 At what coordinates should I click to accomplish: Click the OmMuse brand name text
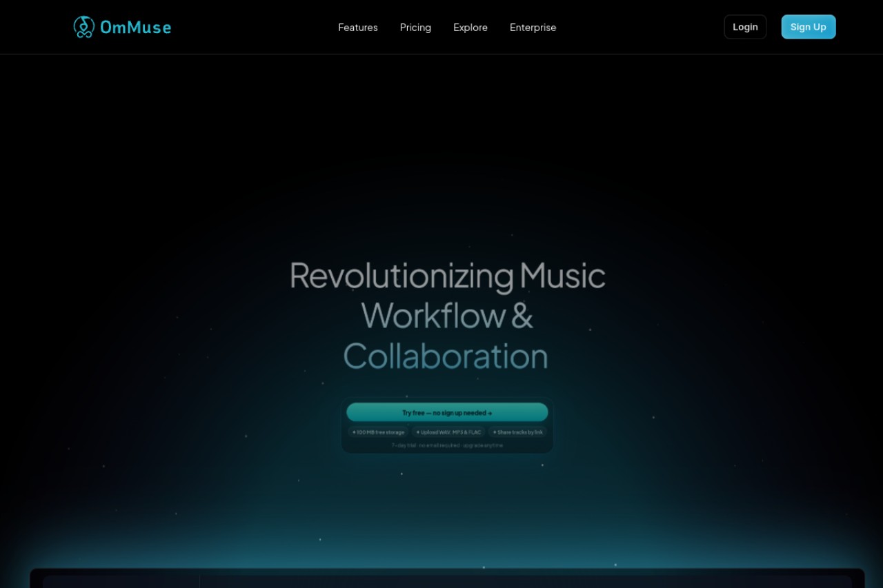135,28
